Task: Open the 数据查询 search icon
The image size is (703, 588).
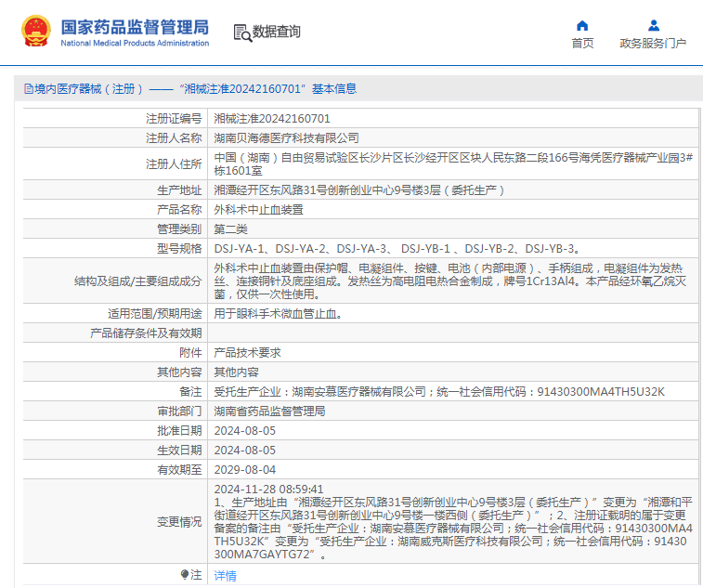Action: pyautogui.click(x=242, y=33)
